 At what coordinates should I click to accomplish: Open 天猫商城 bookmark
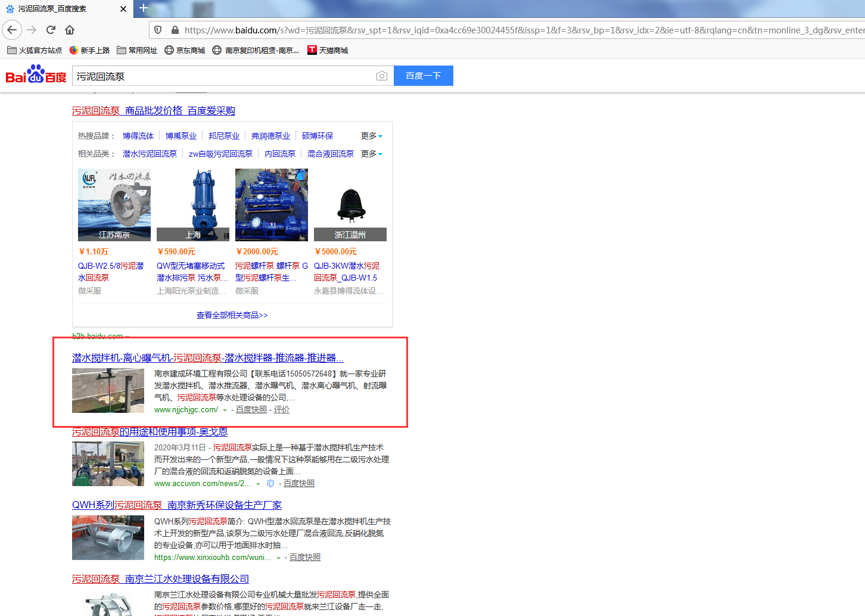(328, 50)
